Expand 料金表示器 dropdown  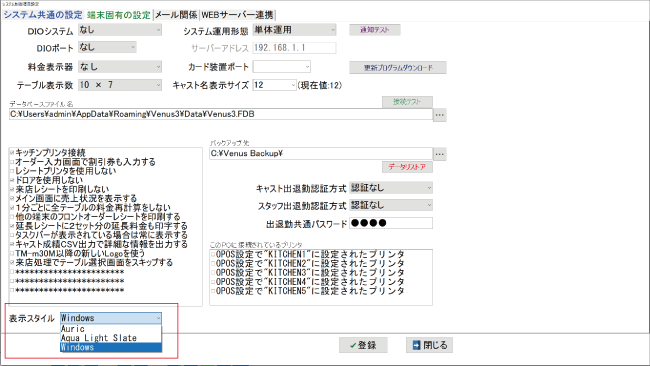click(120, 66)
